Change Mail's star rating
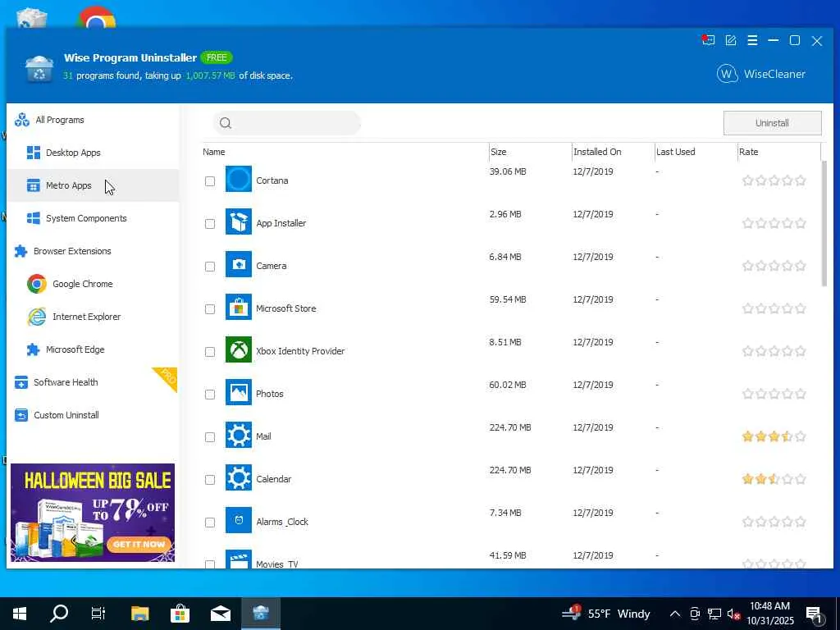The width and height of the screenshot is (840, 630). point(774,436)
